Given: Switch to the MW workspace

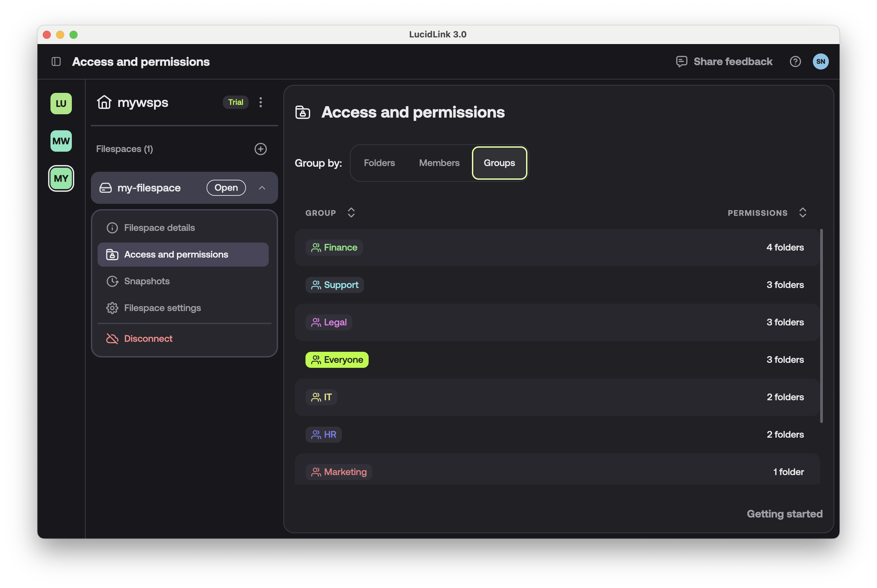Looking at the screenshot, I should click(61, 141).
